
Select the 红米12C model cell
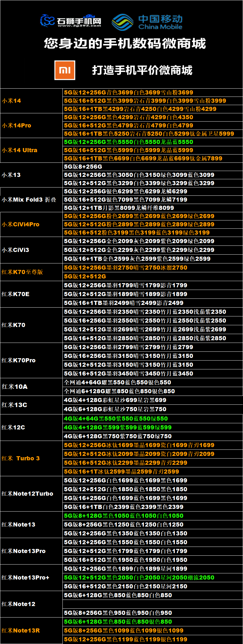pyautogui.click(x=32, y=427)
